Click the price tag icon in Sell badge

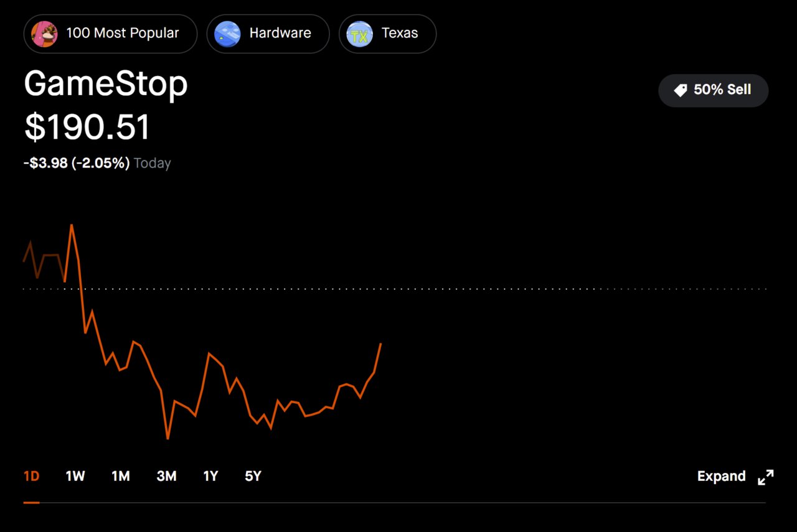point(681,91)
